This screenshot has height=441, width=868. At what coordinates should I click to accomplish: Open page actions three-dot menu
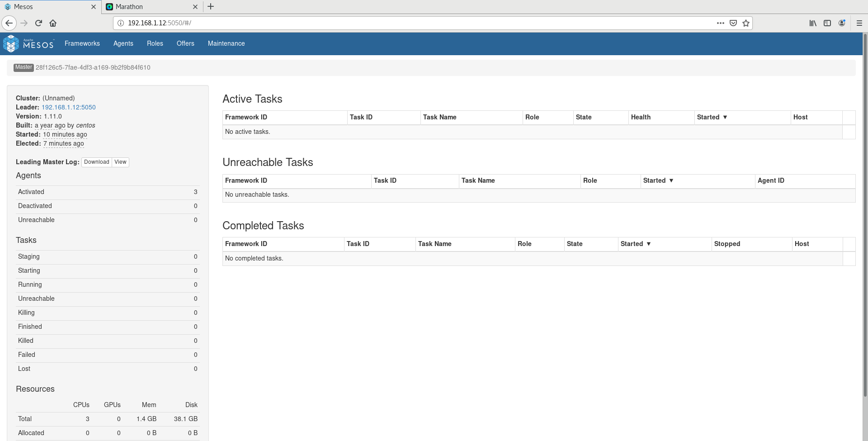click(x=720, y=23)
